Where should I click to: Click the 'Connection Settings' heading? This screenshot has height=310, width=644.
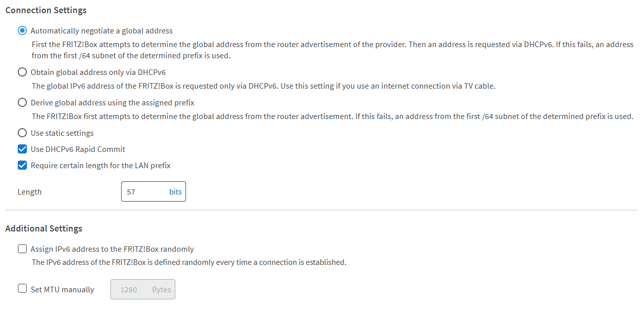tap(46, 10)
